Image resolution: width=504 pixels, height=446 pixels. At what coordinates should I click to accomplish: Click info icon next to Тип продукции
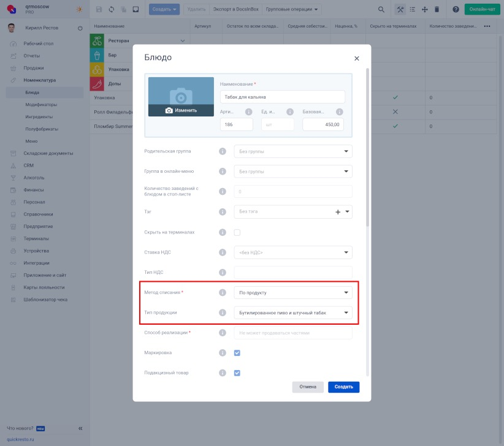(223, 312)
